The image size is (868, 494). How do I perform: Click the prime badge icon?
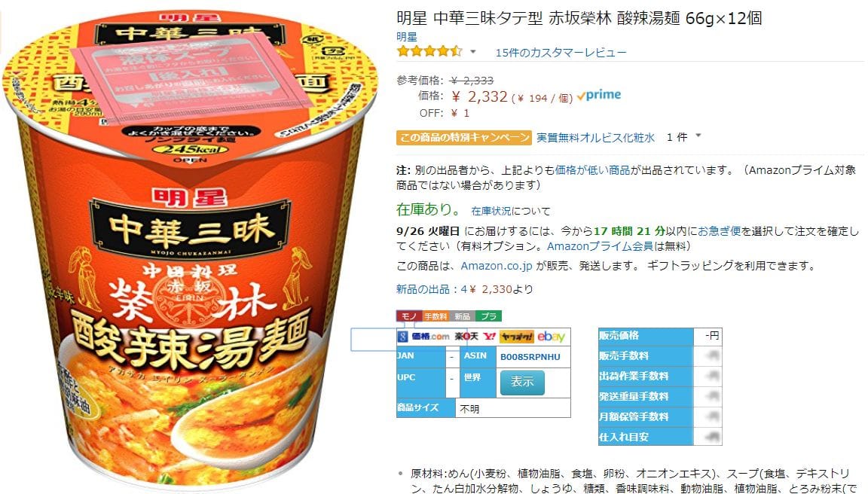[599, 95]
